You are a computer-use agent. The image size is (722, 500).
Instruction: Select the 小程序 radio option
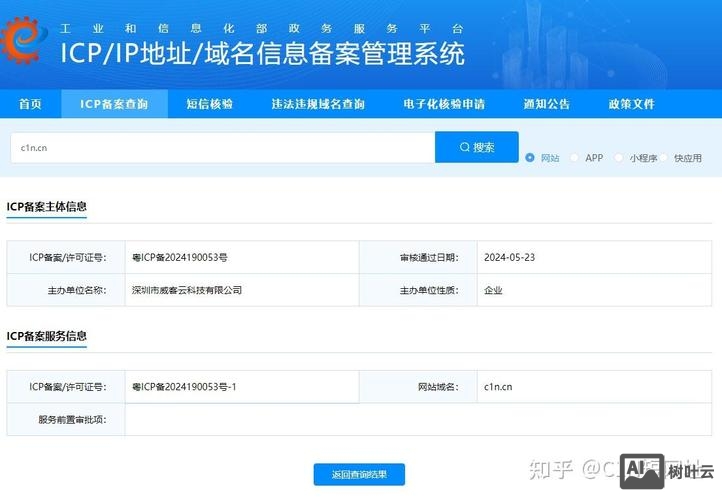[x=619, y=158]
